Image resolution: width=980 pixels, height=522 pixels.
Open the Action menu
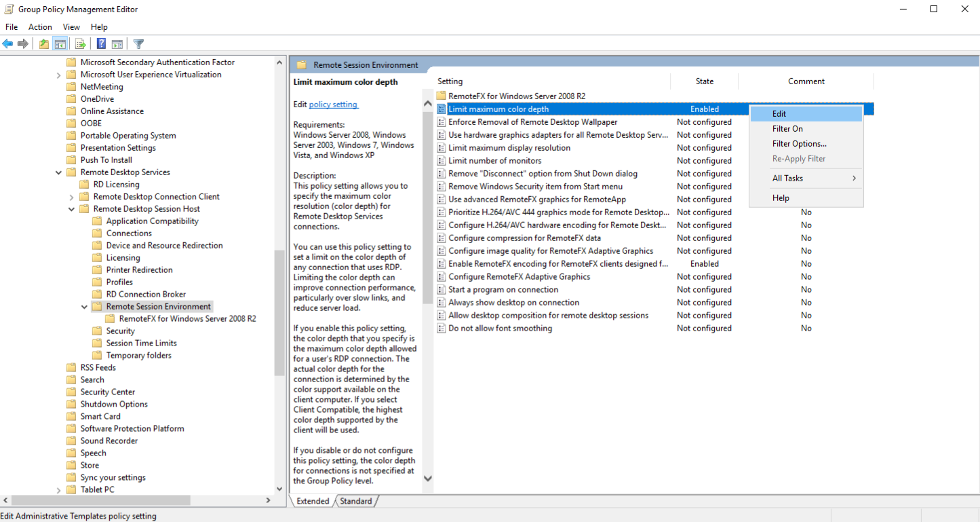(x=40, y=26)
